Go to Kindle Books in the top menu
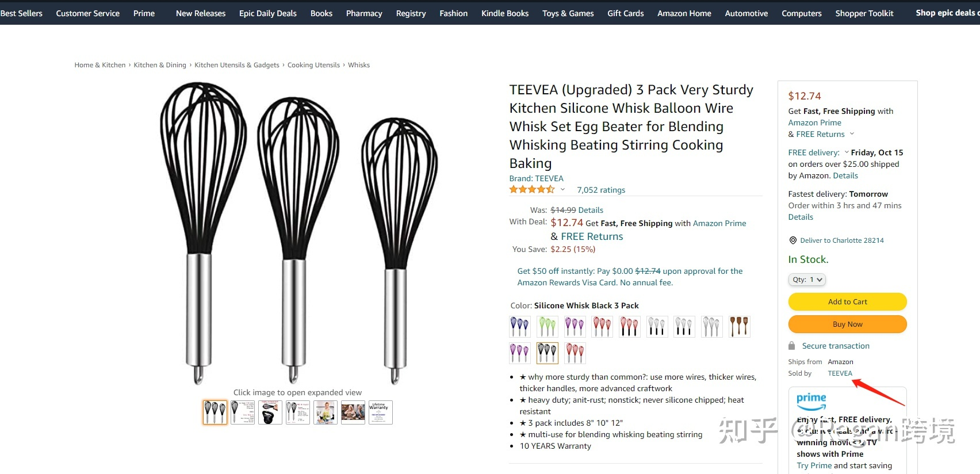This screenshot has height=474, width=980. (x=504, y=13)
